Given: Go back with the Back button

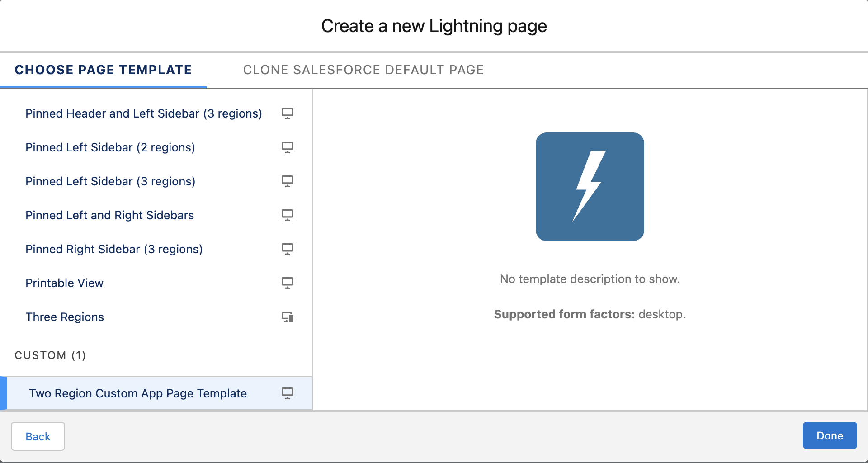Looking at the screenshot, I should point(38,436).
